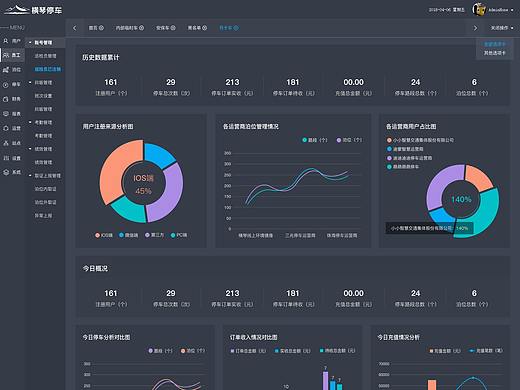Switch to the 内部临时车 tab
This screenshot has width=520, height=390.
click(x=126, y=28)
